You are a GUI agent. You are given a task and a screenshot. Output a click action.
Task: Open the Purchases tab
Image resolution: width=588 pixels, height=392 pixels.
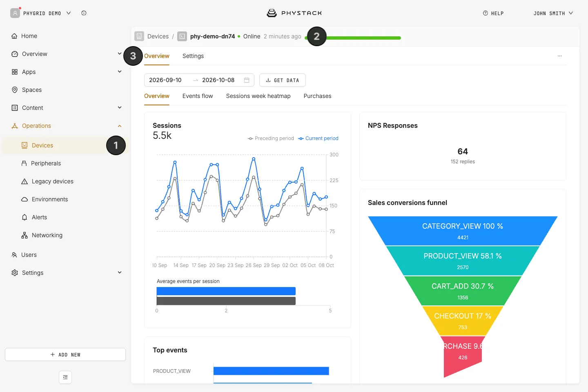(x=317, y=96)
